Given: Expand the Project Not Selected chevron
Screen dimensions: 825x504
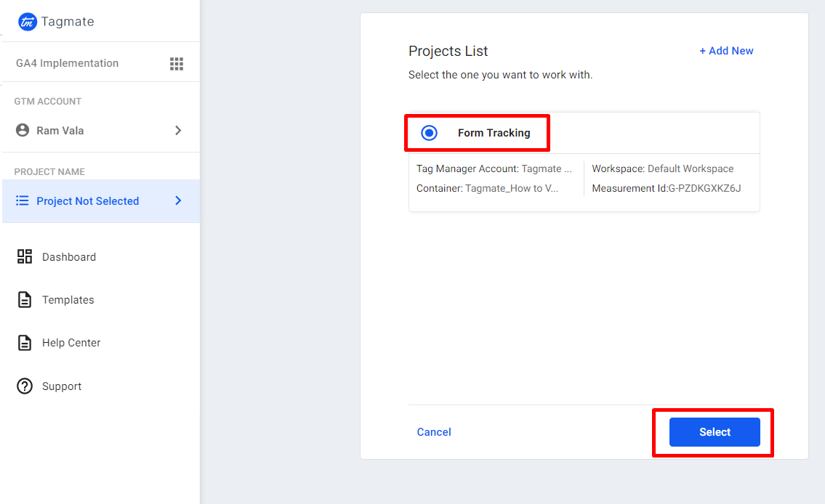Looking at the screenshot, I should click(x=178, y=201).
